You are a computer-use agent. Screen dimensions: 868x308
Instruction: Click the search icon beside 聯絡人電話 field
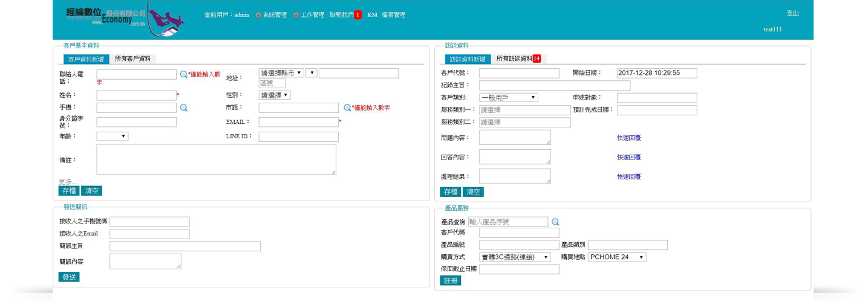(183, 74)
